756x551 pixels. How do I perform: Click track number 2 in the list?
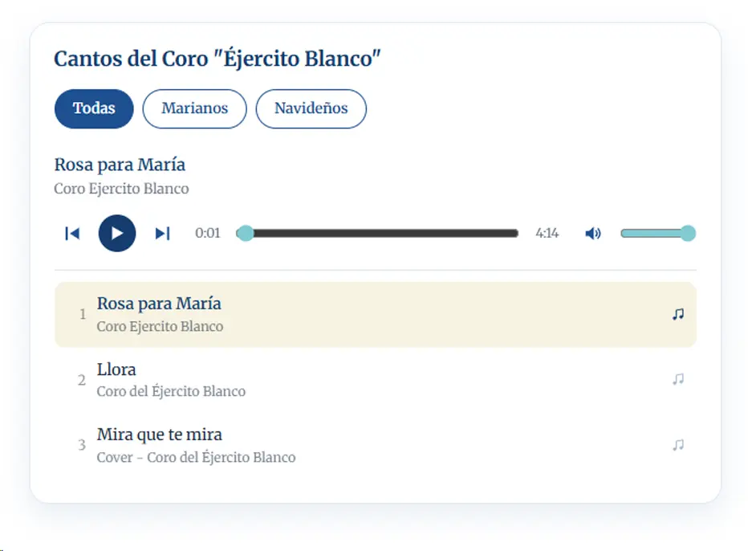[x=82, y=380]
